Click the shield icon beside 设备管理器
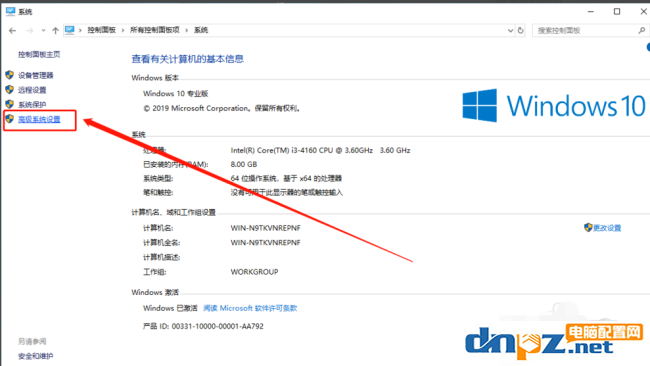 10,75
